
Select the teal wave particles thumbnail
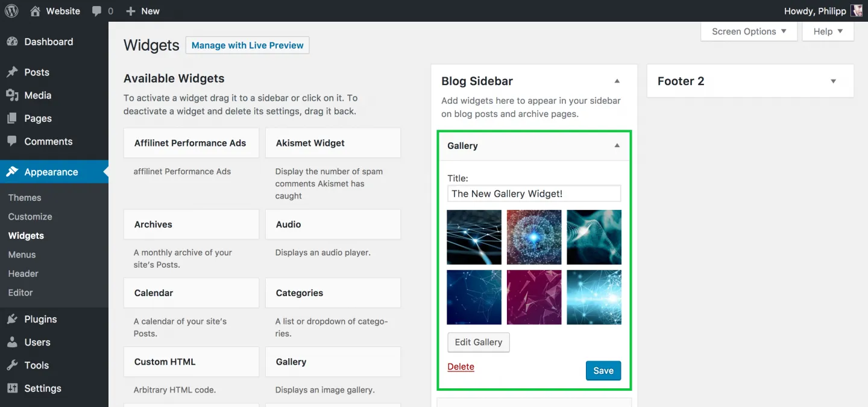coord(594,237)
